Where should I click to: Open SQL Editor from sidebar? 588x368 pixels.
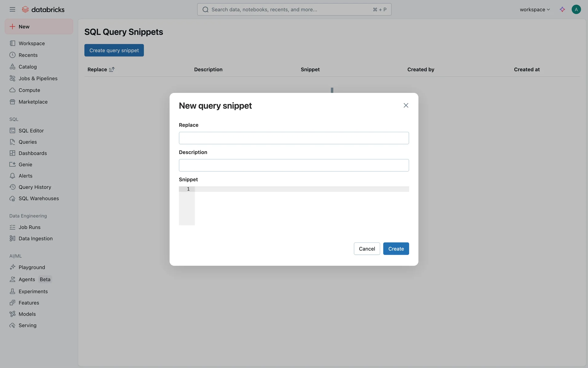[31, 131]
